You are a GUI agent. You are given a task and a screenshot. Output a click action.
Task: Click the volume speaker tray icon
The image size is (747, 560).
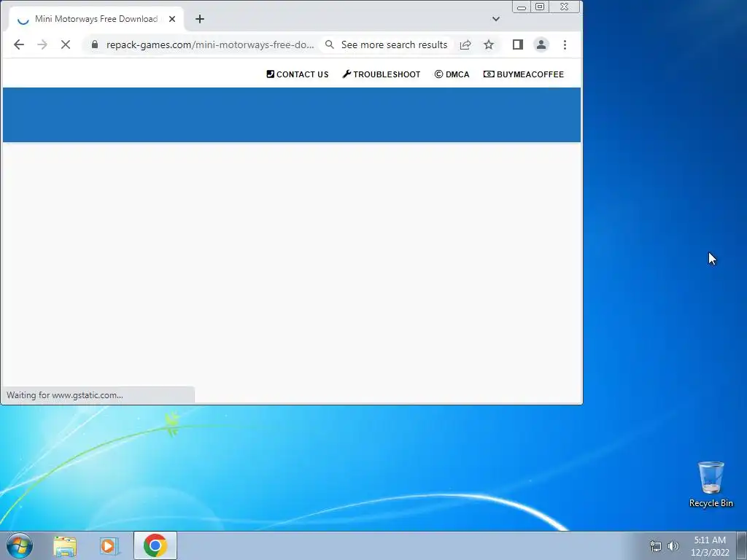pyautogui.click(x=673, y=546)
